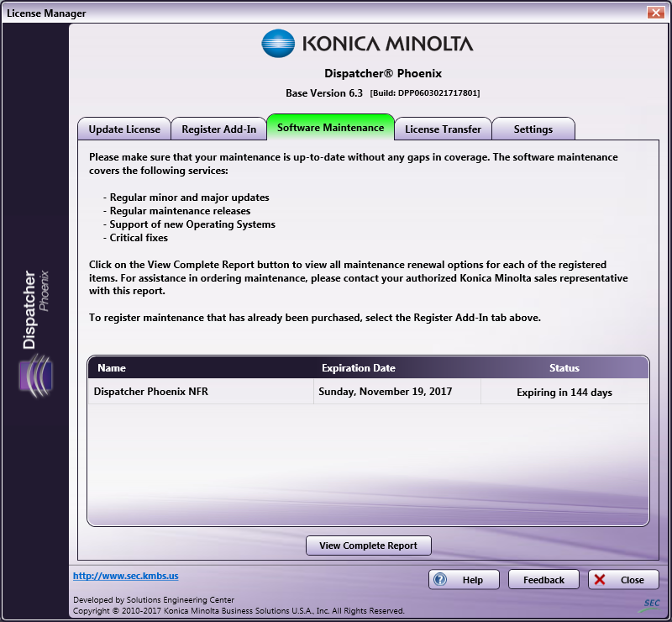Go to the License Transfer tab
672x622 pixels.
coord(443,129)
